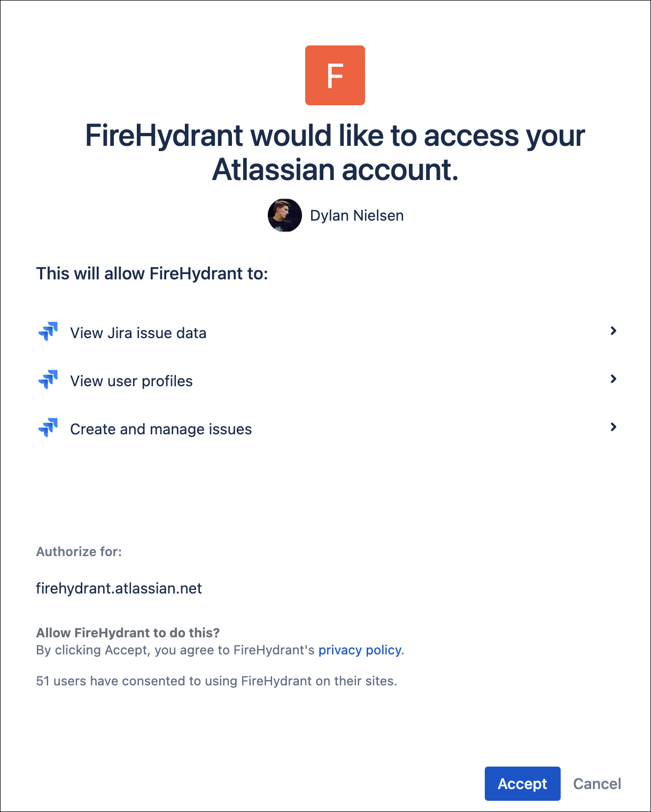Accept the FireHydrant authorization request

coord(522,784)
